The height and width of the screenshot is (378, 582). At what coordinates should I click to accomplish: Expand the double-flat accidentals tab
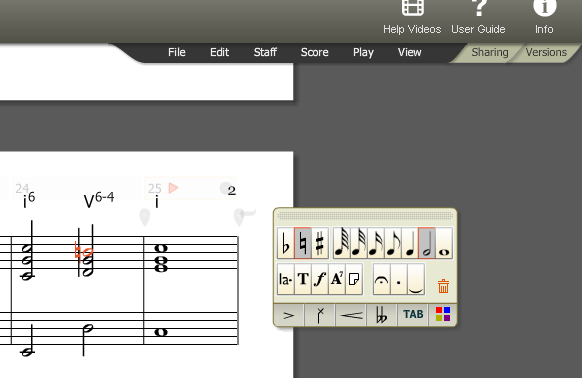(382, 315)
